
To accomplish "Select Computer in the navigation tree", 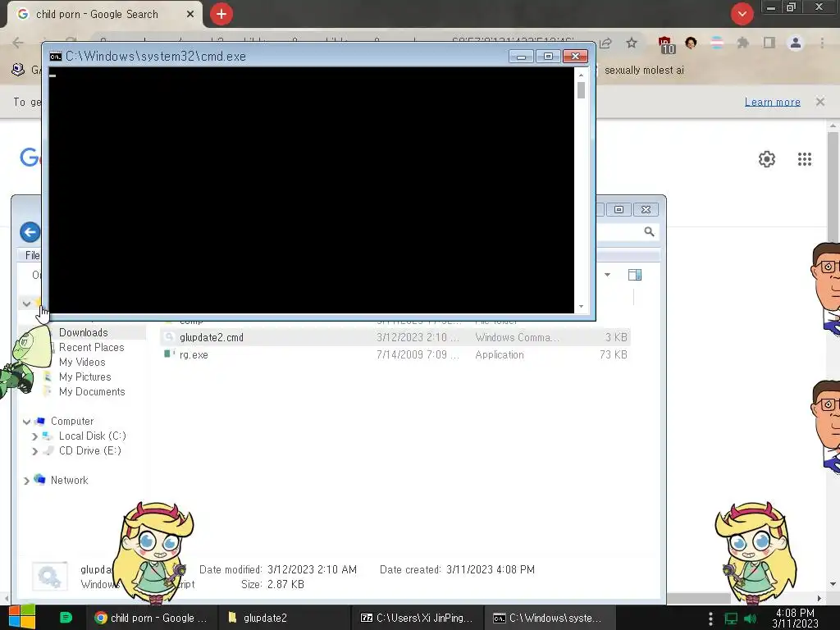I will point(72,421).
